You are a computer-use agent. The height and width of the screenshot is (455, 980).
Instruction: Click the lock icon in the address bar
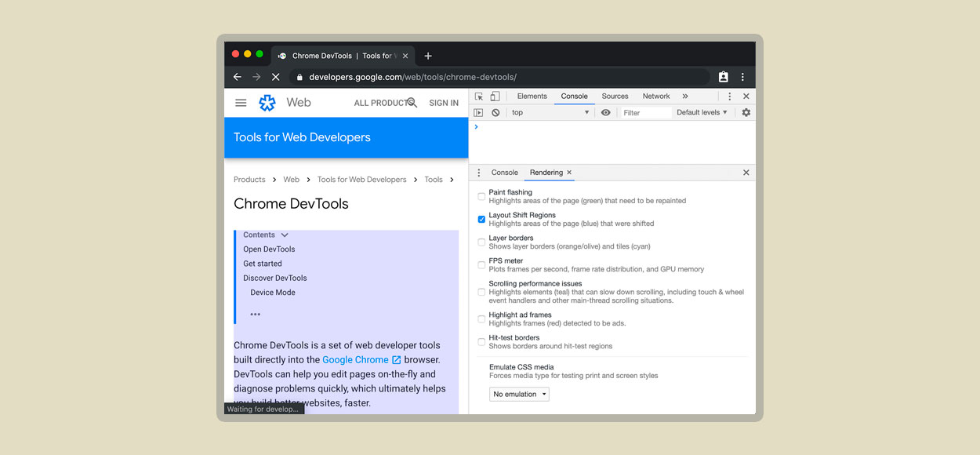point(299,77)
